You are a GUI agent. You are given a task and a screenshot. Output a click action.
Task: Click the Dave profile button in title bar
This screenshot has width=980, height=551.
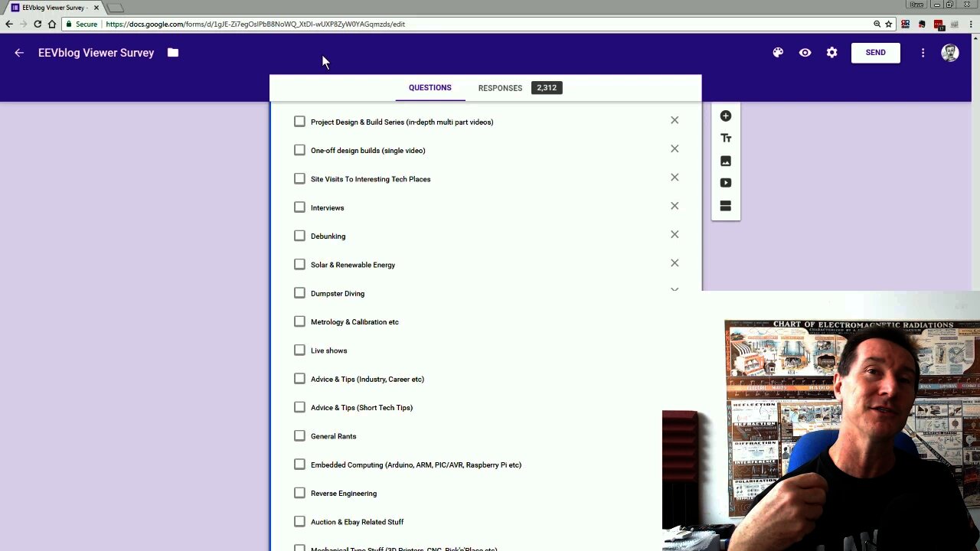916,5
